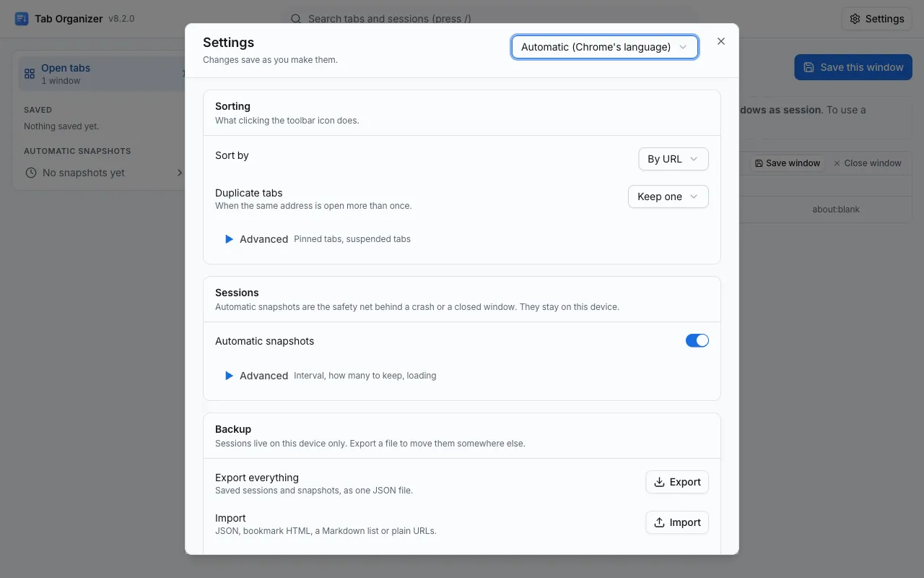The height and width of the screenshot is (578, 924).
Task: Click the Nothing saved yet text
Action: 61,126
